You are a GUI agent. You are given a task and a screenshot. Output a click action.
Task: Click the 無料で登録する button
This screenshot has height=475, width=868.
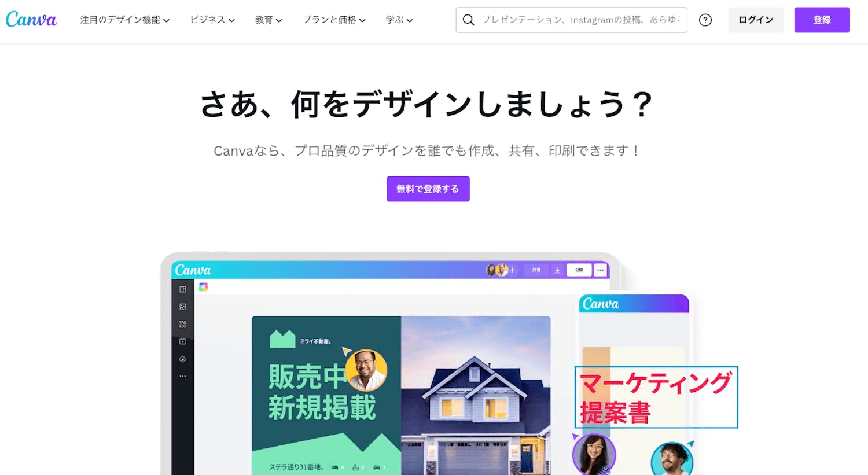428,189
